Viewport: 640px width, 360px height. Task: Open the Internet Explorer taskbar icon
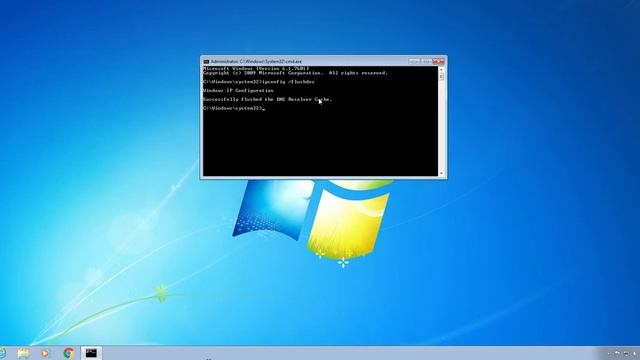coord(2,353)
